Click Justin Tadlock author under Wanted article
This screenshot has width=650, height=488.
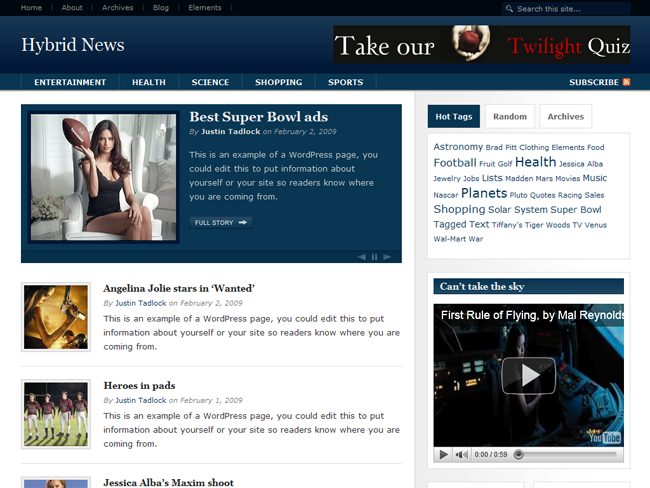141,303
